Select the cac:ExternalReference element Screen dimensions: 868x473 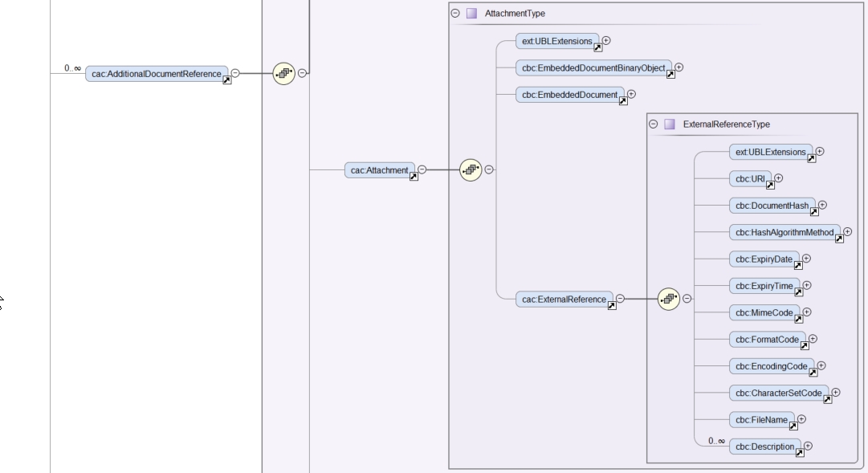tap(562, 299)
